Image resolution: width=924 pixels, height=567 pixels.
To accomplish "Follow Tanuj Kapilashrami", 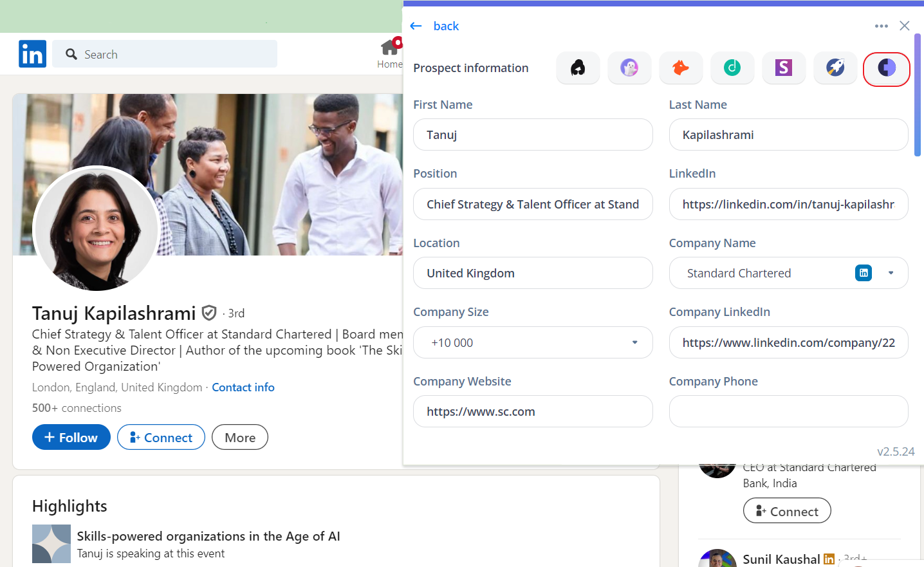I will [x=71, y=437].
